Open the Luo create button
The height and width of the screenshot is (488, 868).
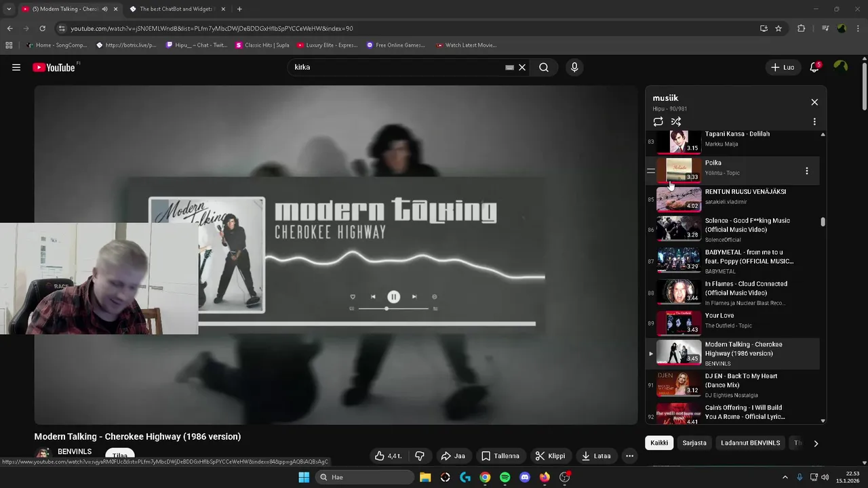(x=783, y=67)
